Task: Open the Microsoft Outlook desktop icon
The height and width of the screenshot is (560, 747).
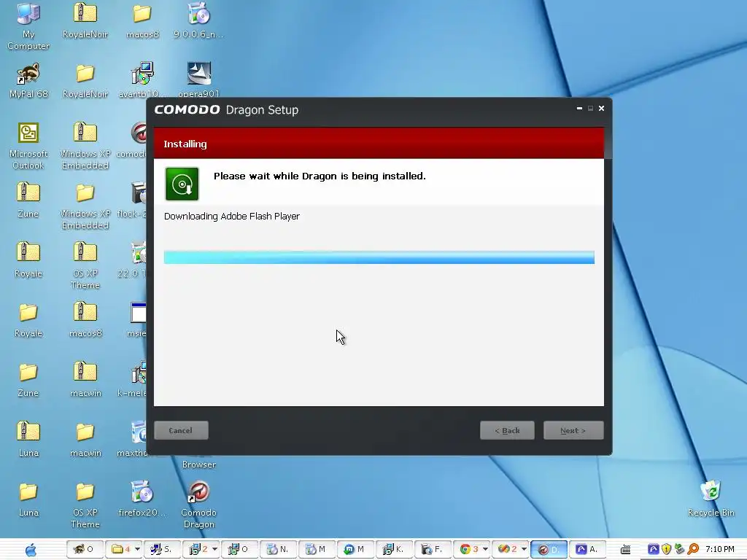Action: (28, 145)
